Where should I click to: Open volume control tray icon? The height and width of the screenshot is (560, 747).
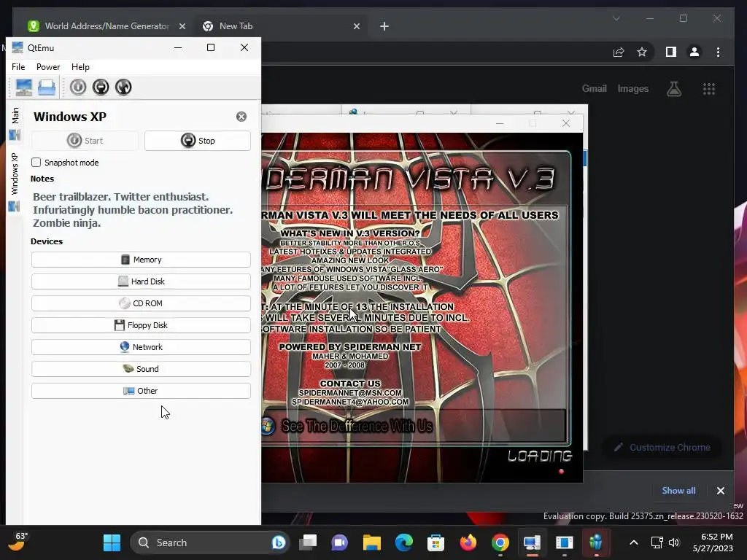673,542
